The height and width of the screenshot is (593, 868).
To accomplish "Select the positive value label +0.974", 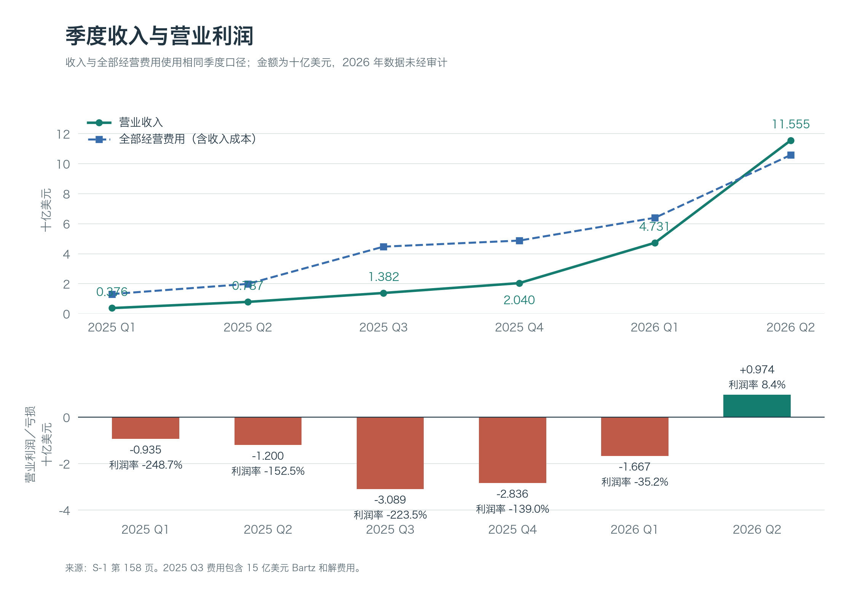I will (757, 370).
